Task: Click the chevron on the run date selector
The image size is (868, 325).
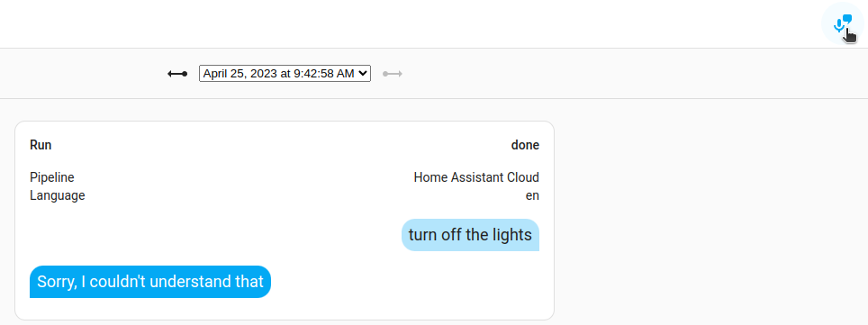Action: pos(363,74)
